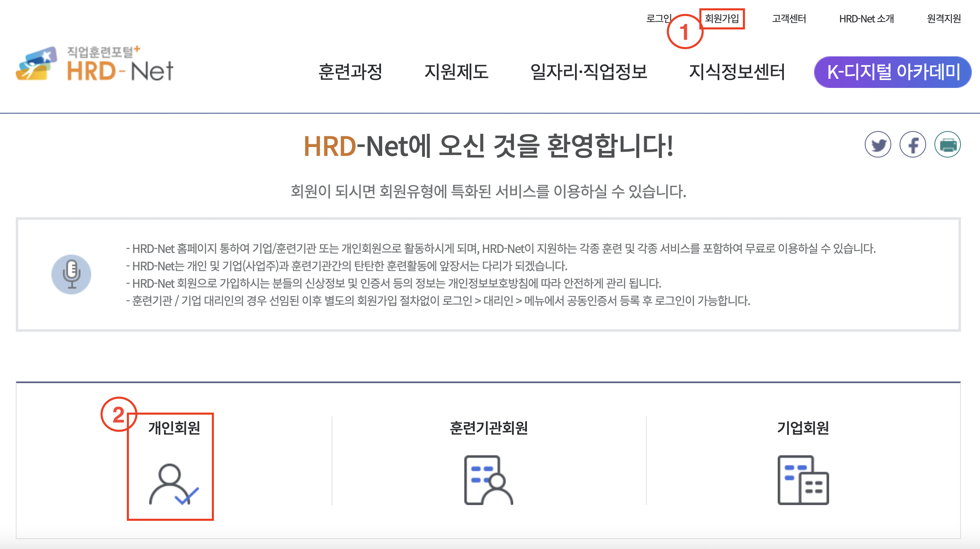Click the microphone announcement icon

point(71,274)
